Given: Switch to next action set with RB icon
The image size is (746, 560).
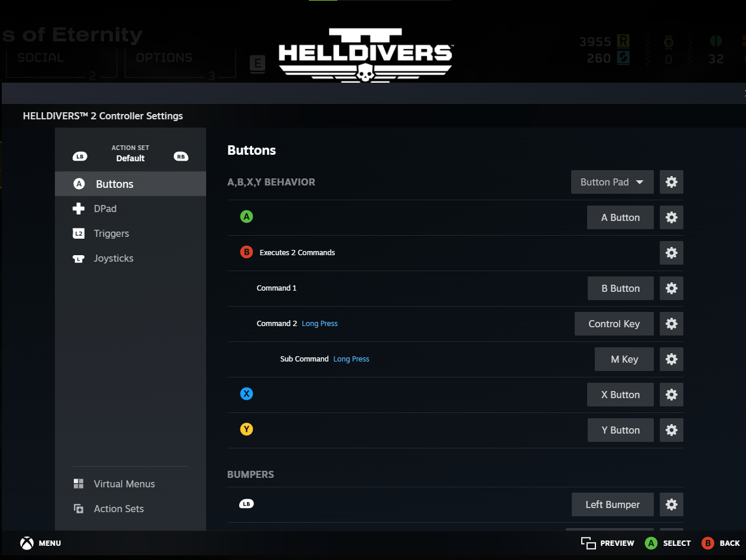Looking at the screenshot, I should click(181, 157).
